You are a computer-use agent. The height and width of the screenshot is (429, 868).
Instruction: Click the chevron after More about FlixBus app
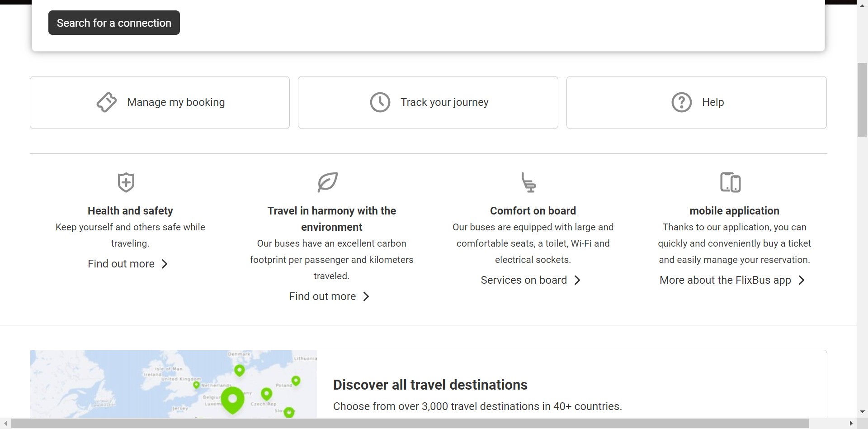[802, 280]
